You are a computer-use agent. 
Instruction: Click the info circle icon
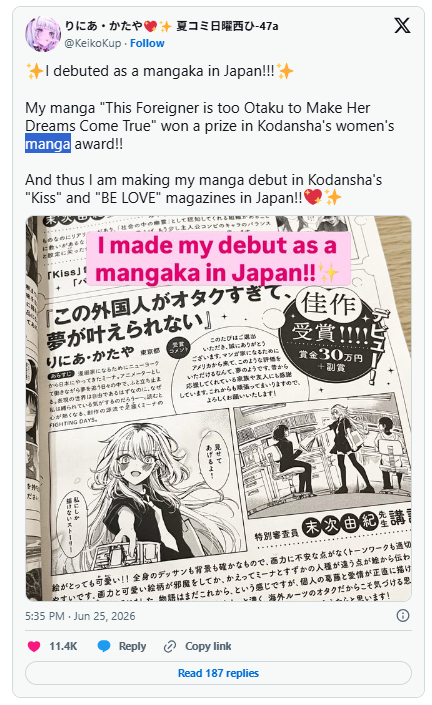(403, 616)
